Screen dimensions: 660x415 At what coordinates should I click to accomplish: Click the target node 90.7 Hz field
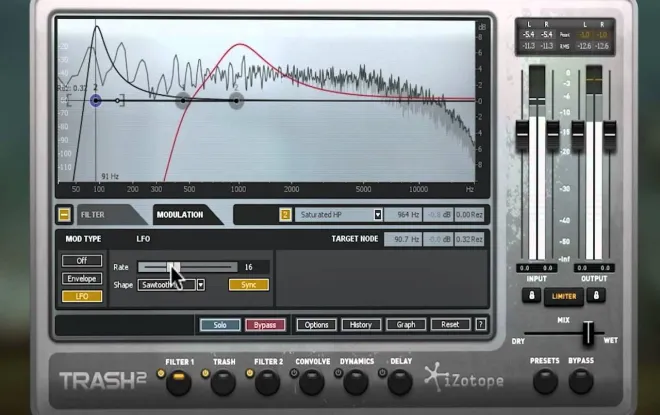(403, 239)
